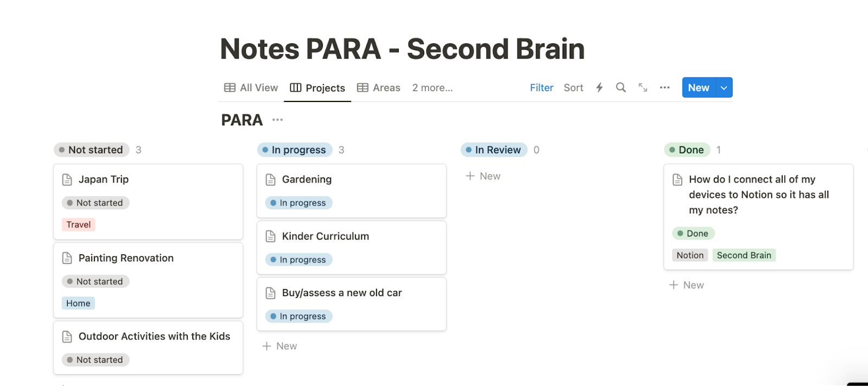Image resolution: width=868 pixels, height=386 pixels.
Task: Click the Done status badge on the Notion card
Action: pyautogui.click(x=693, y=233)
